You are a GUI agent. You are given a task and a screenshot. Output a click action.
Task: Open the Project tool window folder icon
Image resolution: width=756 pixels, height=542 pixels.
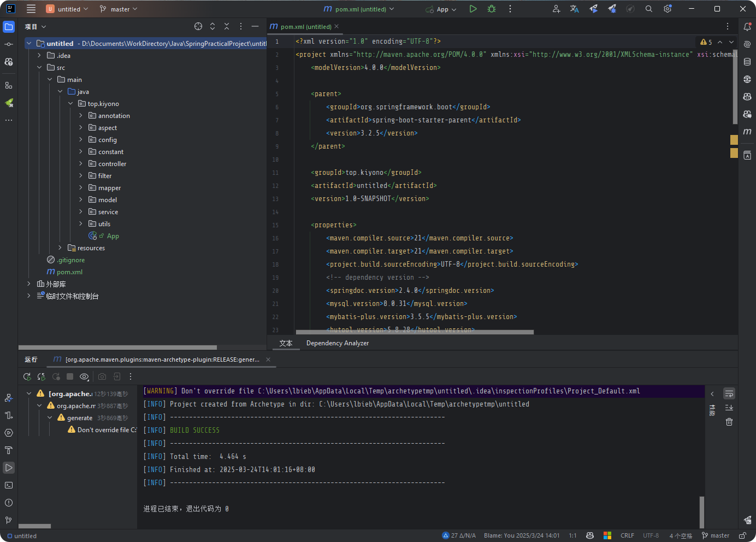click(x=9, y=27)
